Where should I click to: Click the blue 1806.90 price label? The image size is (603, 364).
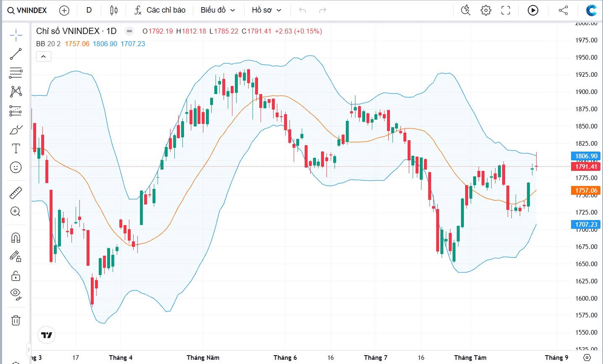point(586,156)
